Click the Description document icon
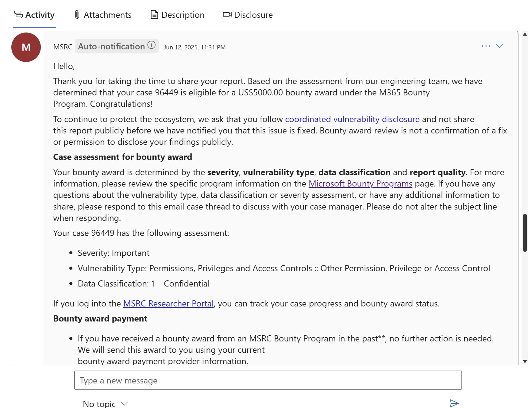532x408 pixels. pyautogui.click(x=154, y=15)
